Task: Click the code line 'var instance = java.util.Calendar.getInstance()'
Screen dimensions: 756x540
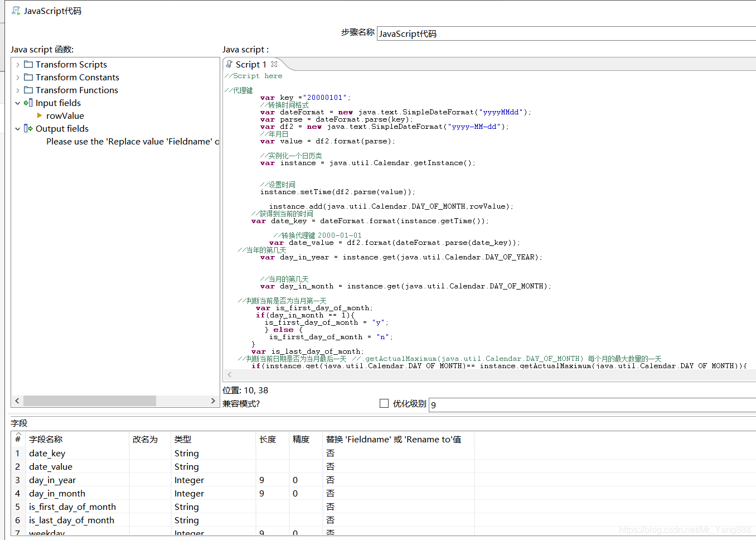Action: (x=368, y=163)
